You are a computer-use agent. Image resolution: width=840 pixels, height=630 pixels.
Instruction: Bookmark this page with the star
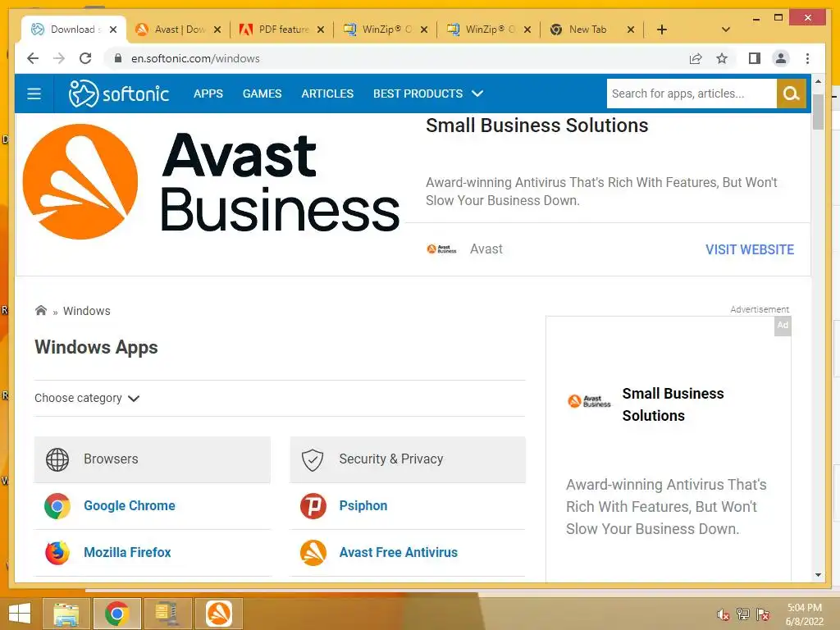pyautogui.click(x=722, y=58)
